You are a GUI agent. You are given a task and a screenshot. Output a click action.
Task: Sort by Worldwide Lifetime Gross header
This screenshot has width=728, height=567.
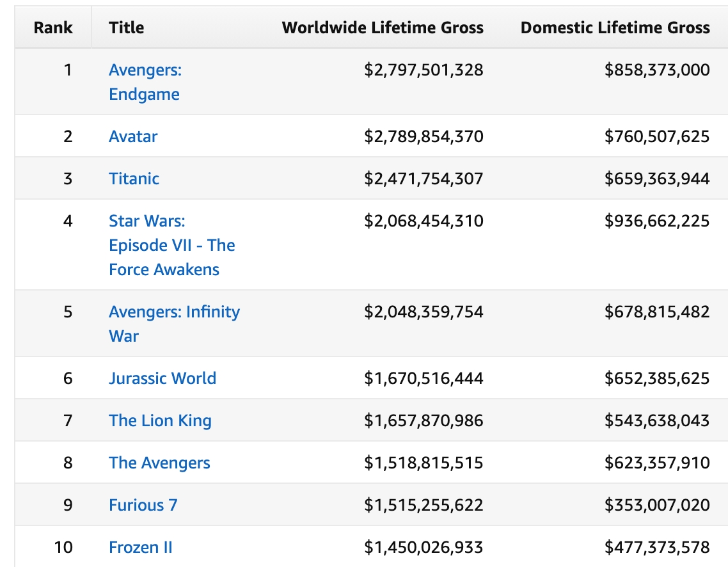[383, 28]
